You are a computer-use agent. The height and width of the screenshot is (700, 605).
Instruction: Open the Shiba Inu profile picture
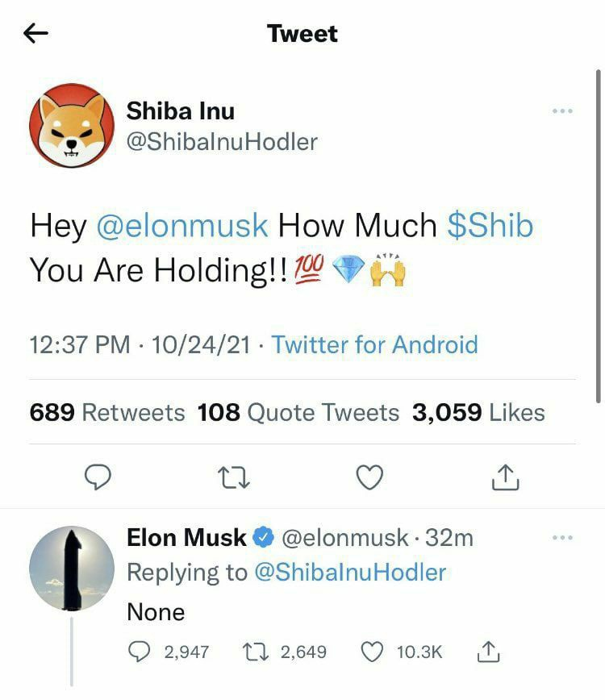click(68, 126)
